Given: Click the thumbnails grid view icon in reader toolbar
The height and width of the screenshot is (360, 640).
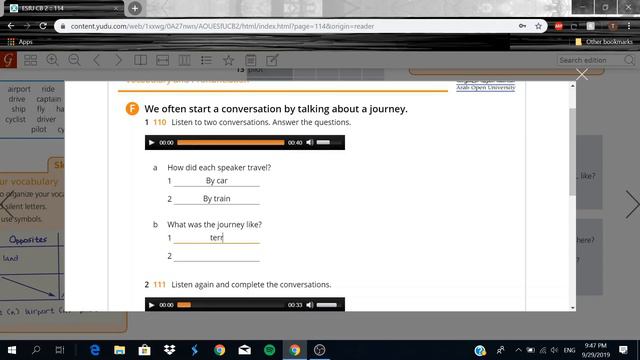Looking at the screenshot, I should (31, 60).
